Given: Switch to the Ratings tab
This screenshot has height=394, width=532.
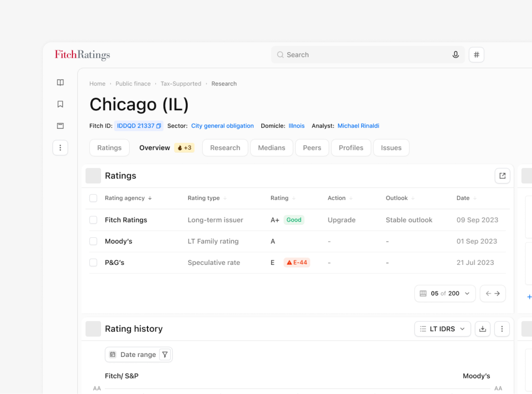Looking at the screenshot, I should [109, 148].
